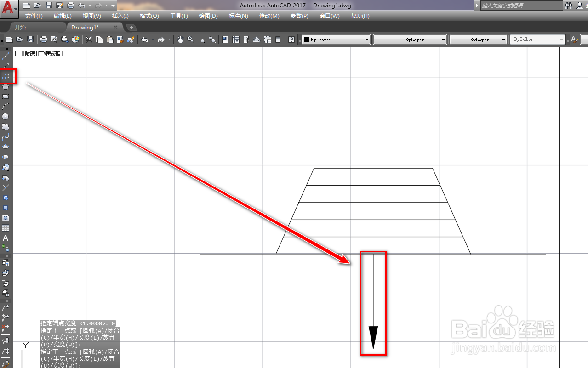Viewport: 588px width, 368px height.
Task: Click Save icon in quick access toolbar
Action: pos(49,6)
